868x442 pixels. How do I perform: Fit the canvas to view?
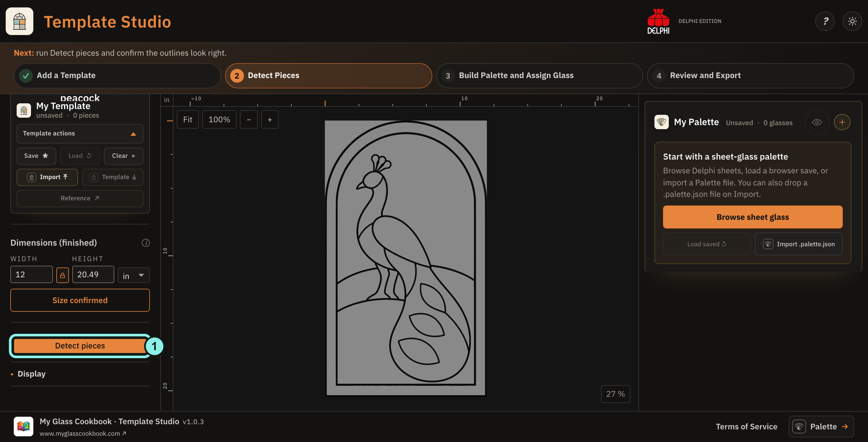[x=188, y=120]
